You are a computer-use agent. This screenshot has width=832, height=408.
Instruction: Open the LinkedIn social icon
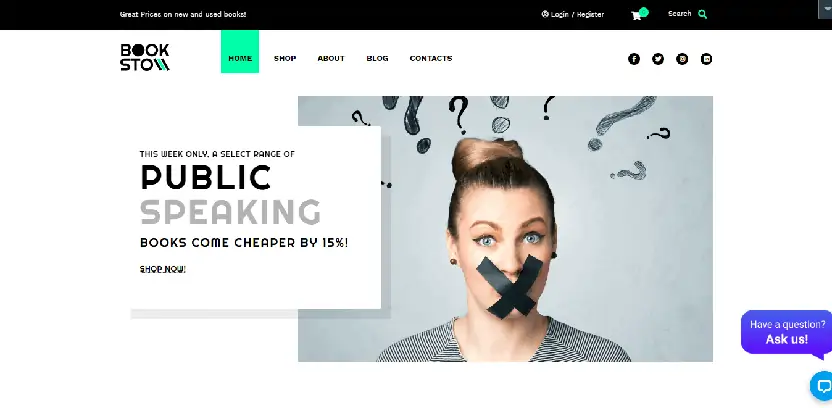[x=706, y=59]
